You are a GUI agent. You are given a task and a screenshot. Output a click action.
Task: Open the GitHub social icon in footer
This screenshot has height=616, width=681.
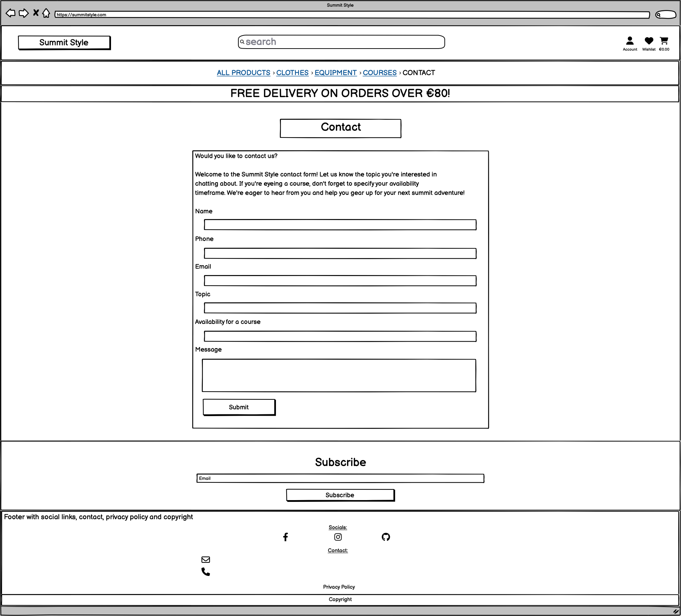[x=386, y=537]
